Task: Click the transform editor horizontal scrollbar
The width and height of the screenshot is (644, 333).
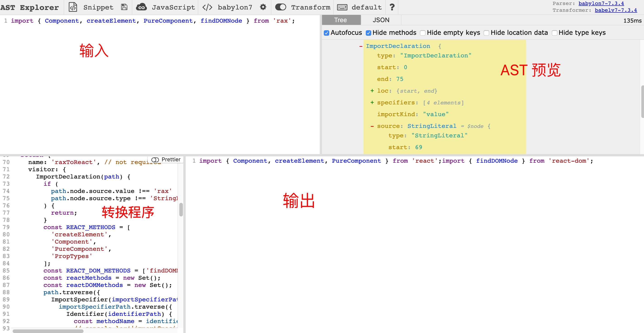Action: coord(48,331)
